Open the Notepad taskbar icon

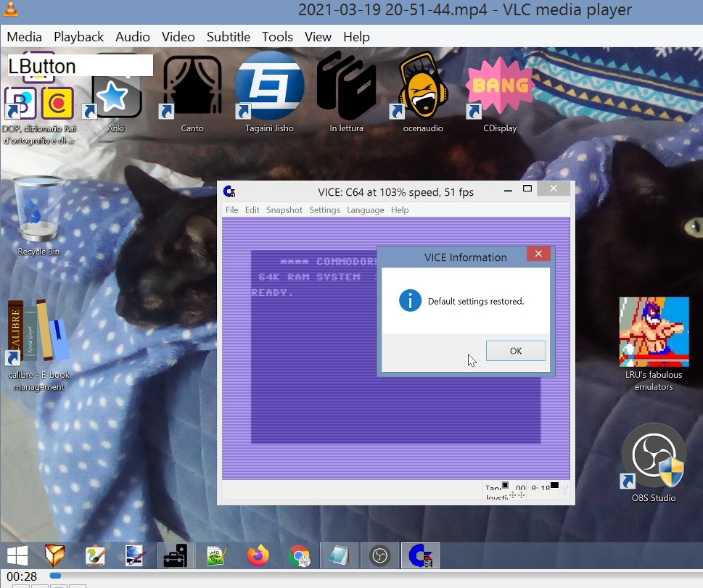point(339,555)
